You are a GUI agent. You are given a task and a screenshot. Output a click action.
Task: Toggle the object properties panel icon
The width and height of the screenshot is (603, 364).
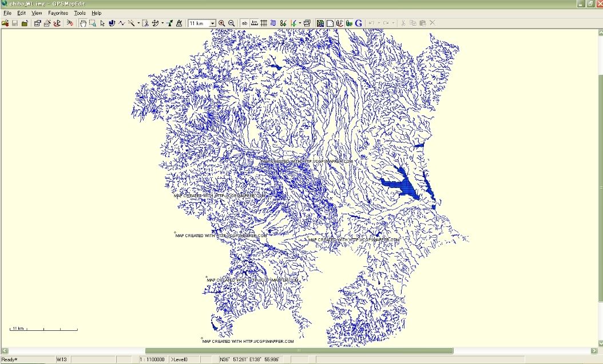click(x=307, y=23)
